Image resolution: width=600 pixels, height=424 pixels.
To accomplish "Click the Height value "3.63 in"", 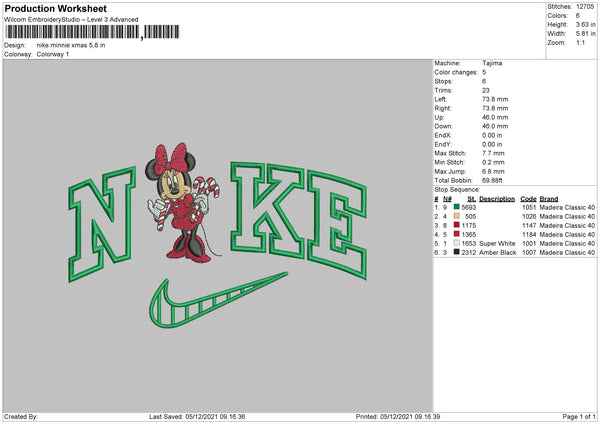I will (585, 24).
